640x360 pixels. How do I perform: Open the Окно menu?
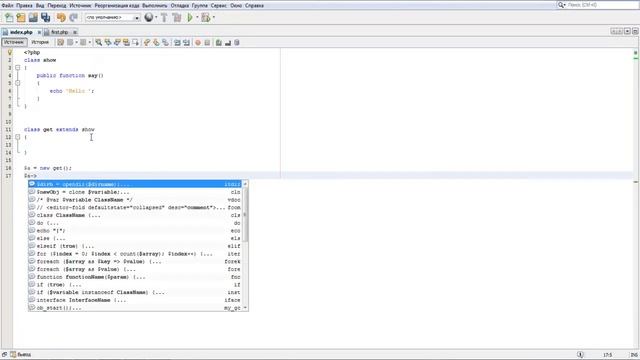236,6
